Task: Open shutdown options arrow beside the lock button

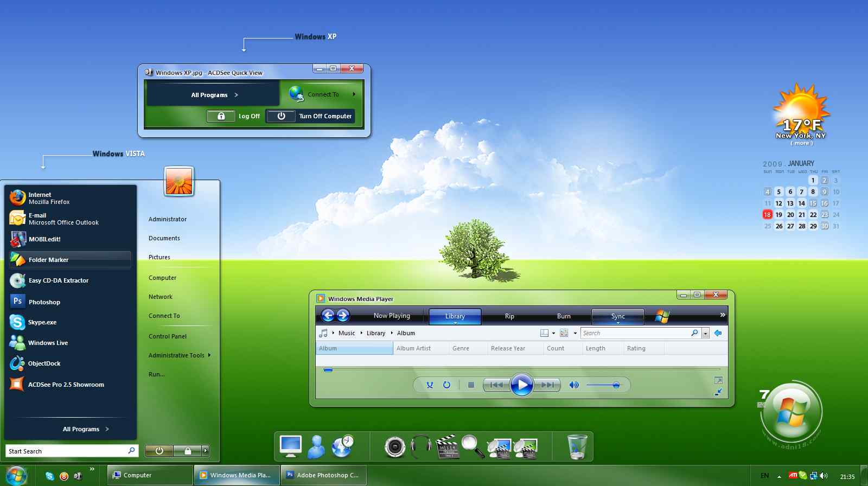Action: tap(205, 451)
